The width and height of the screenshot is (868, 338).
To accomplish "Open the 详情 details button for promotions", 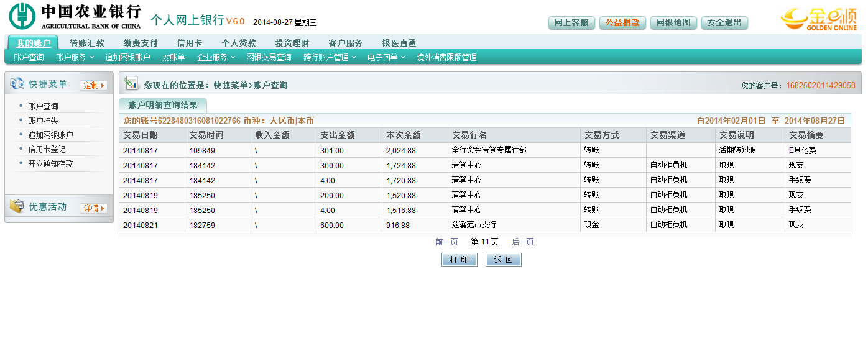I will [93, 208].
